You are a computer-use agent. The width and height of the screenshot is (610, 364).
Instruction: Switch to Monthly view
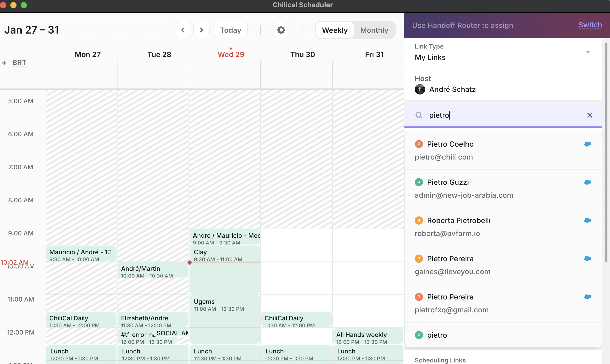tap(374, 30)
